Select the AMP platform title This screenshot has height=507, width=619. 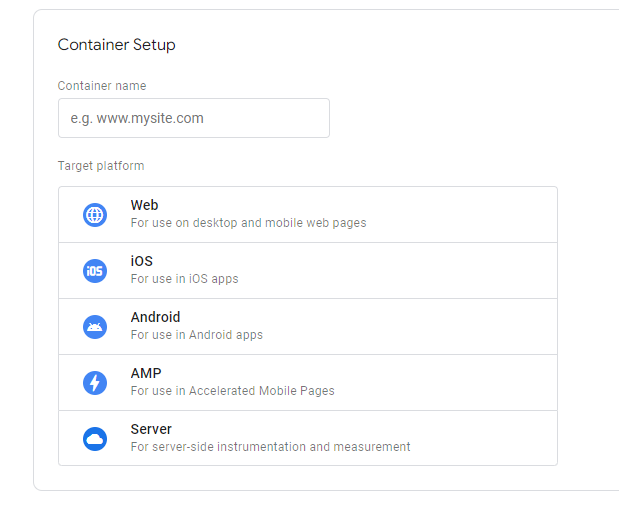pos(146,373)
